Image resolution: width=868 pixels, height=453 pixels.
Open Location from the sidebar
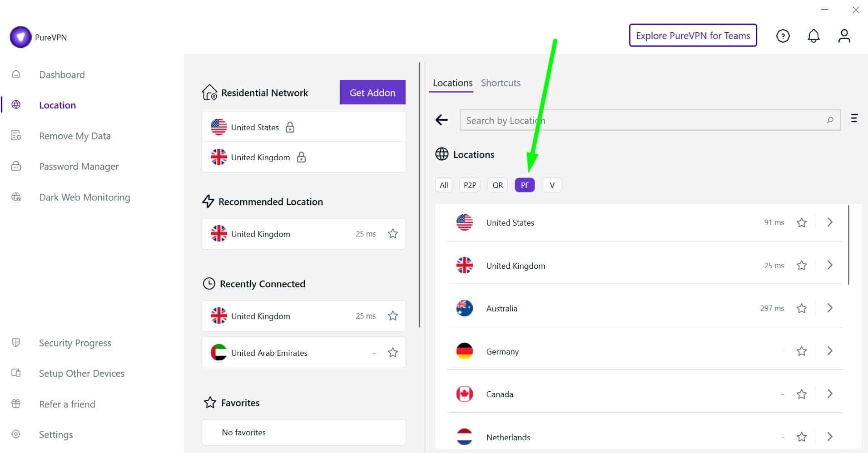tap(57, 105)
